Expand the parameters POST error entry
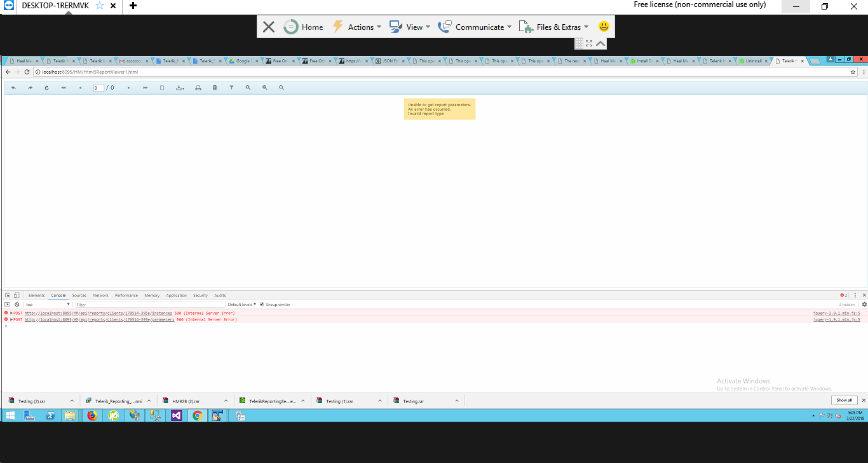868x463 pixels. 11,319
